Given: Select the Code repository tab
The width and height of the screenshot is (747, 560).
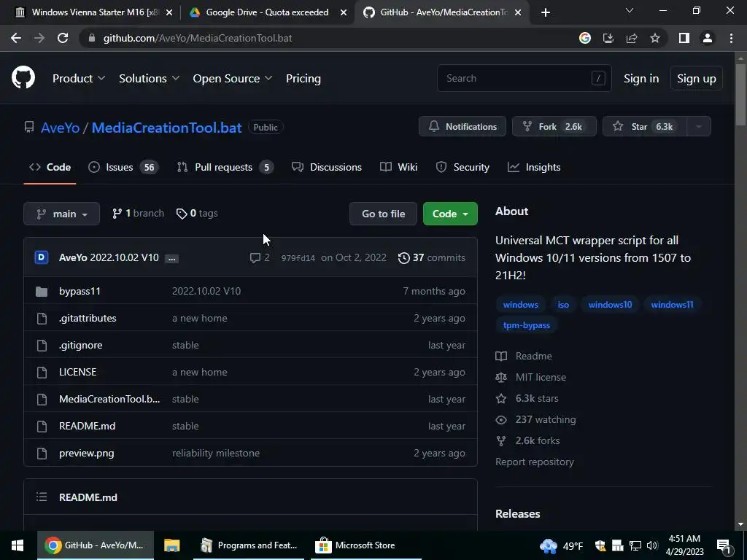Looking at the screenshot, I should pyautogui.click(x=50, y=167).
